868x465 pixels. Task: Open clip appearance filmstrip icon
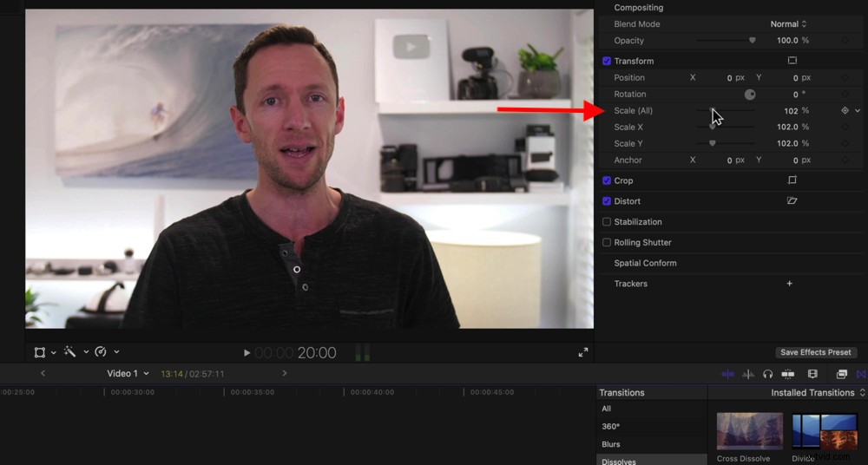click(812, 374)
